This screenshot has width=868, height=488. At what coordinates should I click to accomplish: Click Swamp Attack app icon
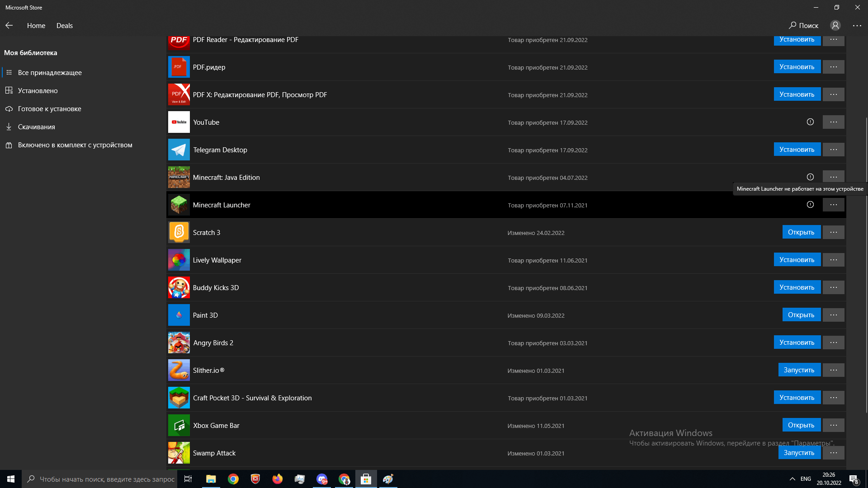(179, 453)
